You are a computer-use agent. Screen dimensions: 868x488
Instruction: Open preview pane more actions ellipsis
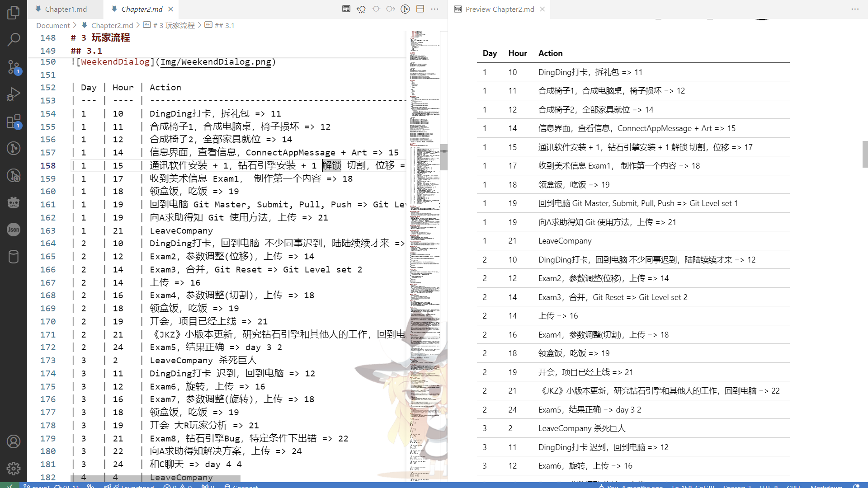(x=855, y=9)
